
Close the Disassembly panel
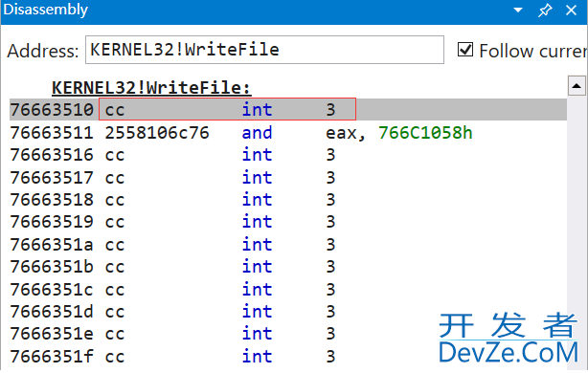point(571,11)
